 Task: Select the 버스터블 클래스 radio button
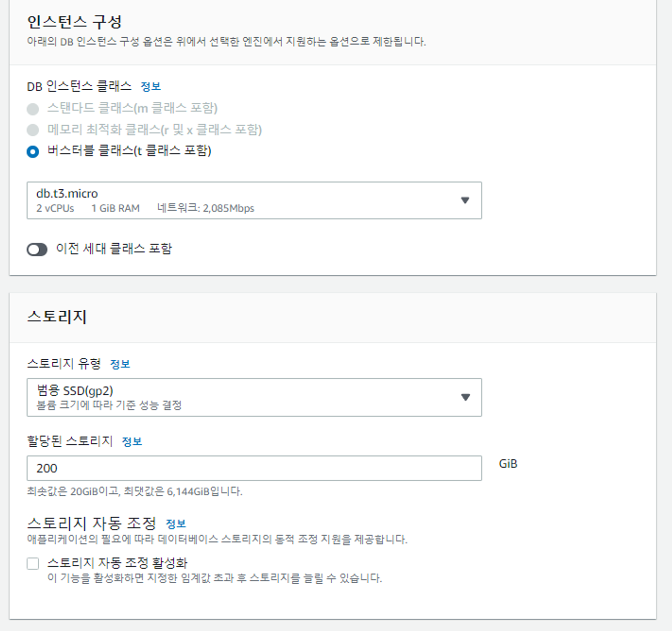click(33, 152)
